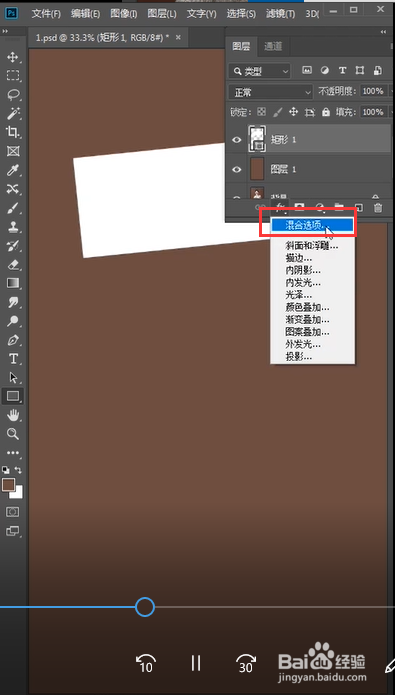Select the Smudge tool
Image resolution: width=395 pixels, height=695 pixels.
[x=13, y=302]
